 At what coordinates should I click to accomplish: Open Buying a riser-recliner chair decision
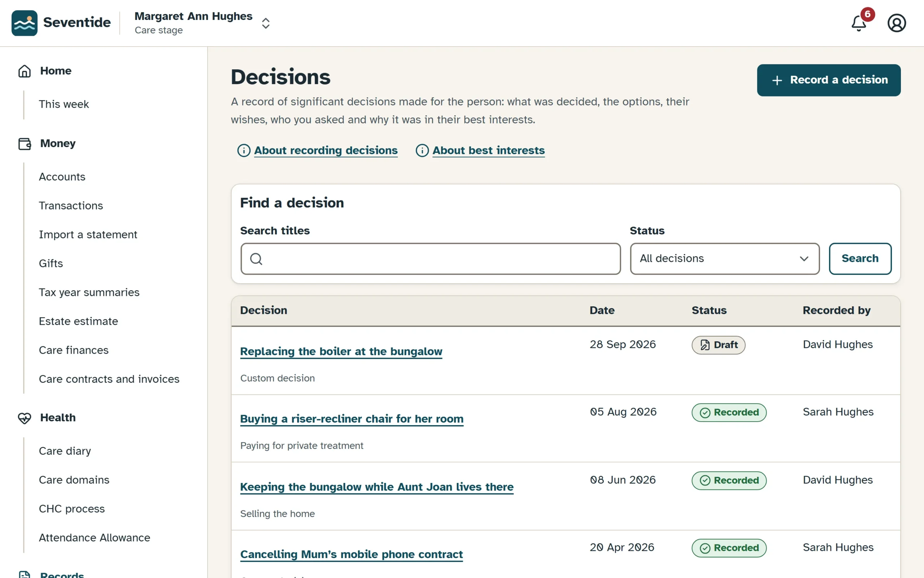coord(352,419)
